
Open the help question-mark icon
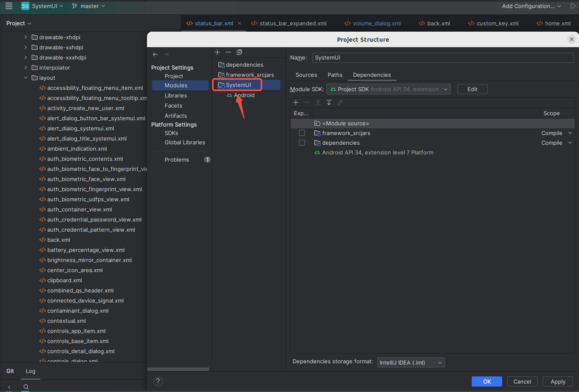158,381
